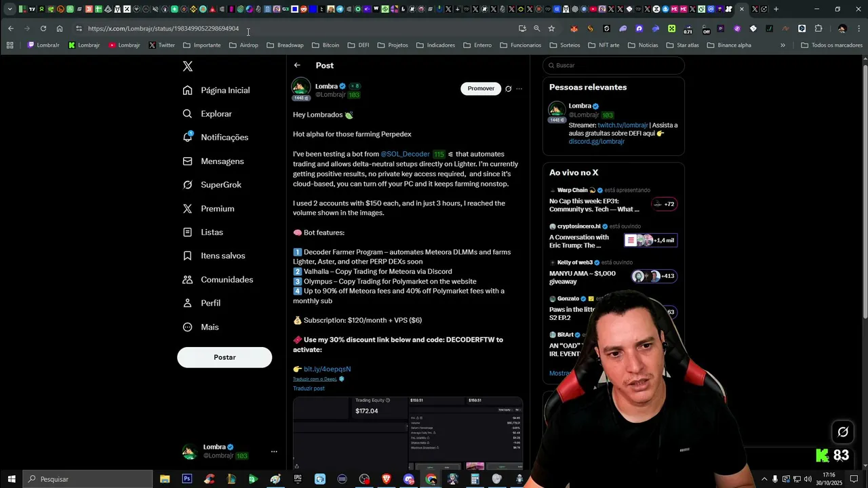This screenshot has width=868, height=488.
Task: Click the zoom magnifier icon in address bar
Action: coord(537,28)
